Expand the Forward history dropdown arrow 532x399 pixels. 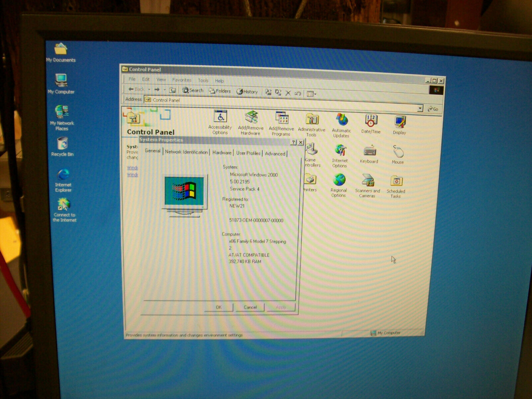tap(165, 90)
